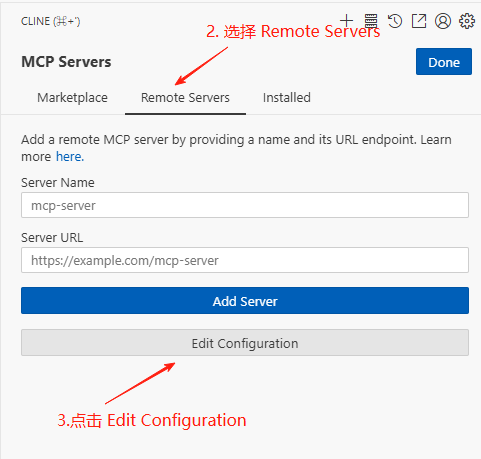Focus the Server URL input field

(245, 260)
